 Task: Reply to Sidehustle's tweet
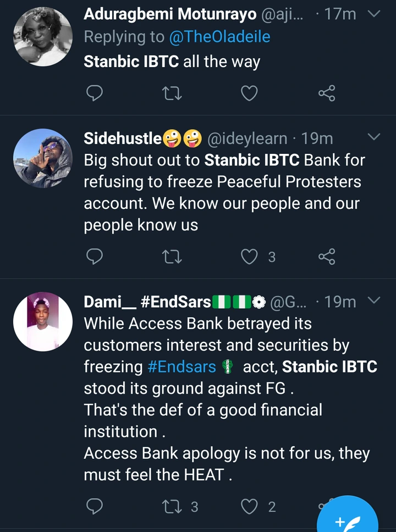coord(96,256)
